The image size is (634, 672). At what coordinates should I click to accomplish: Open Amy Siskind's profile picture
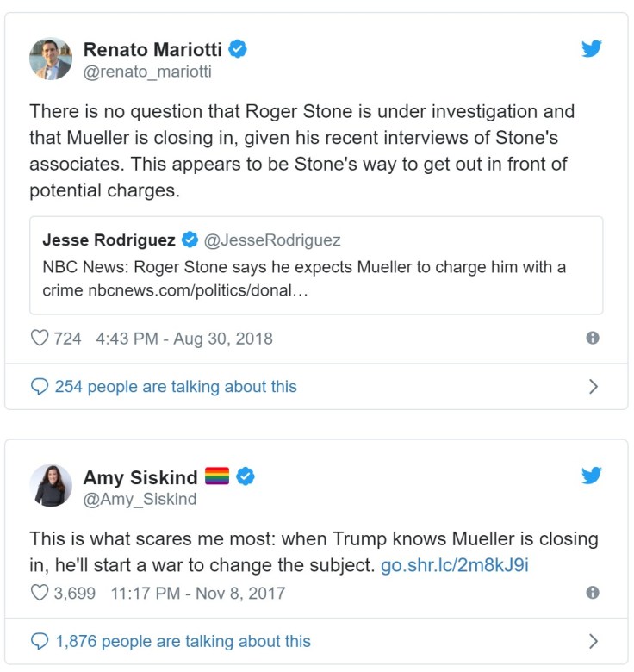[51, 486]
